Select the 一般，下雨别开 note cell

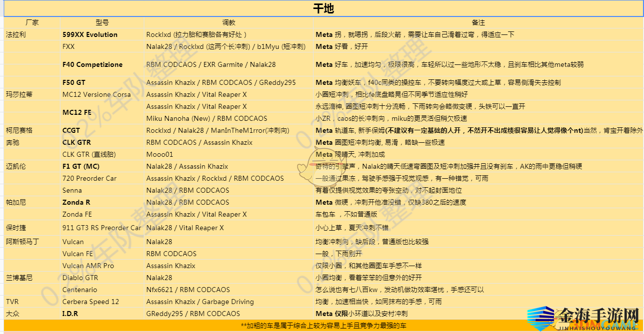click(478, 254)
